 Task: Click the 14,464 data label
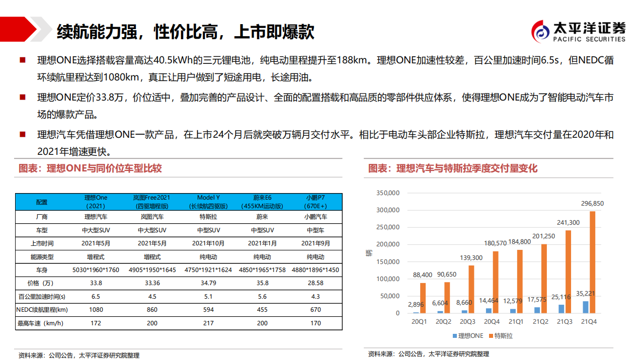coord(488,300)
